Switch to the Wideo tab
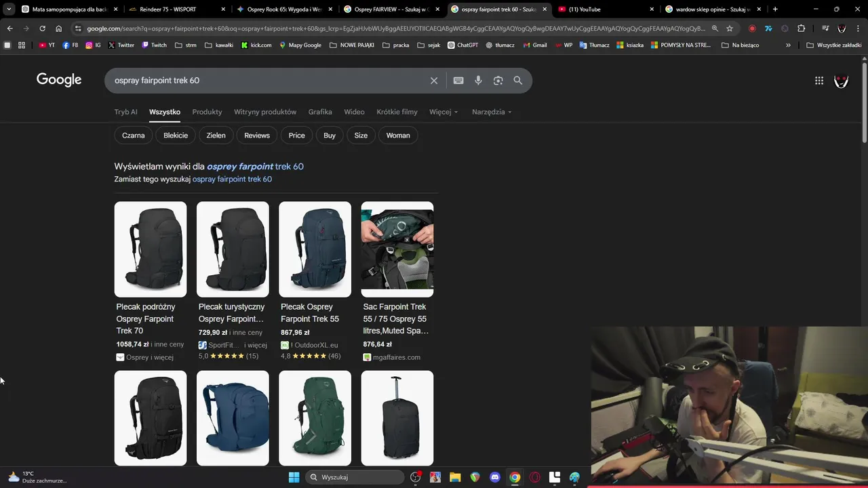This screenshot has width=868, height=488. [354, 112]
